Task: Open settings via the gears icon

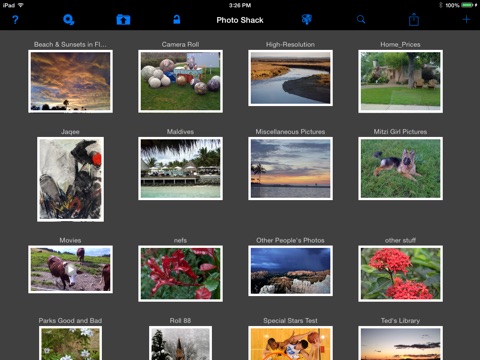Action: tap(69, 20)
